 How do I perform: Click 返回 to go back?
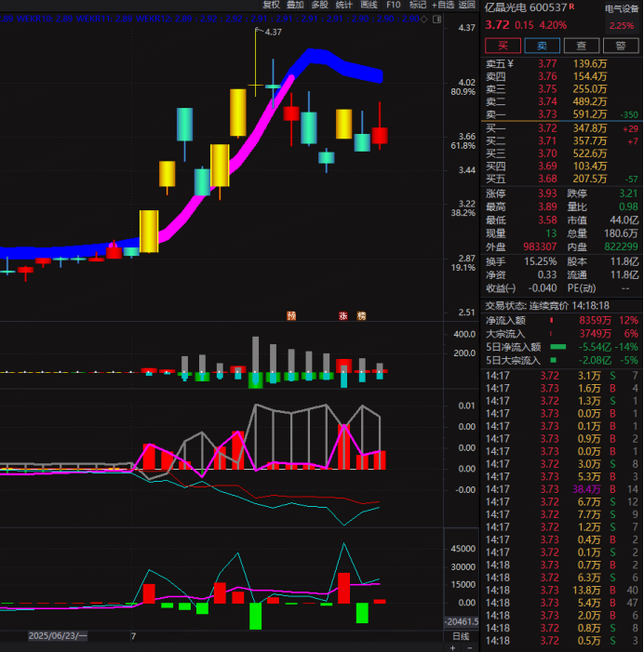point(467,5)
